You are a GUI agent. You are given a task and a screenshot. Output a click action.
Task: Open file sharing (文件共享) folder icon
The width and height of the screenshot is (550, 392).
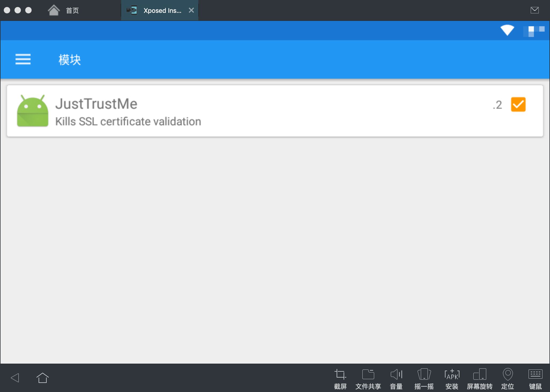[368, 374]
